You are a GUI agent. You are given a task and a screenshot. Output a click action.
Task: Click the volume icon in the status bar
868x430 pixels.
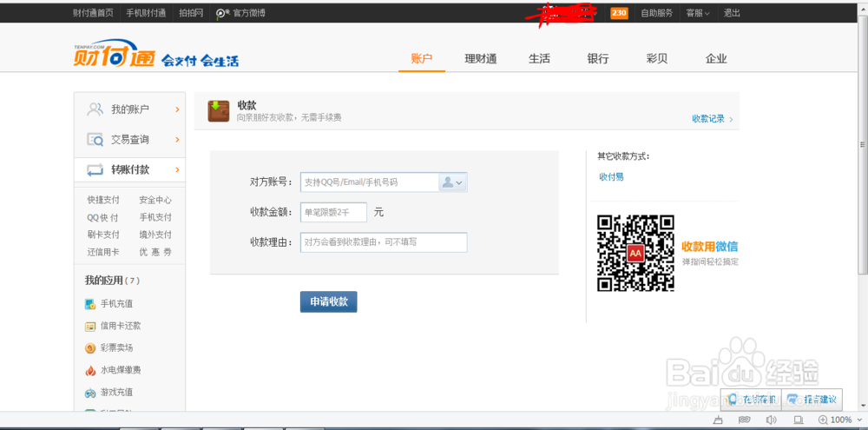click(771, 420)
